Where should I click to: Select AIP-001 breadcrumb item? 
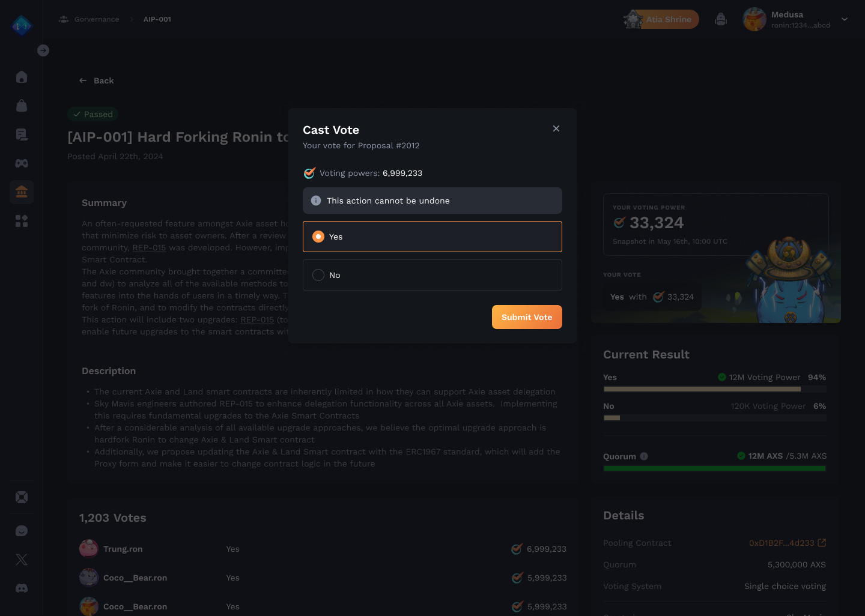(157, 19)
